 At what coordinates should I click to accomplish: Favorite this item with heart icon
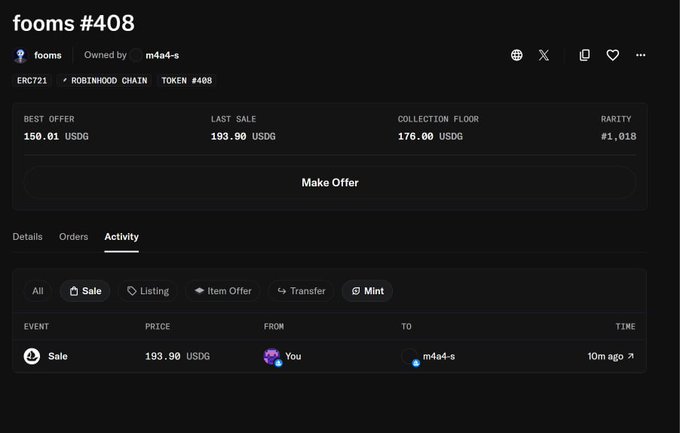pyautogui.click(x=612, y=55)
